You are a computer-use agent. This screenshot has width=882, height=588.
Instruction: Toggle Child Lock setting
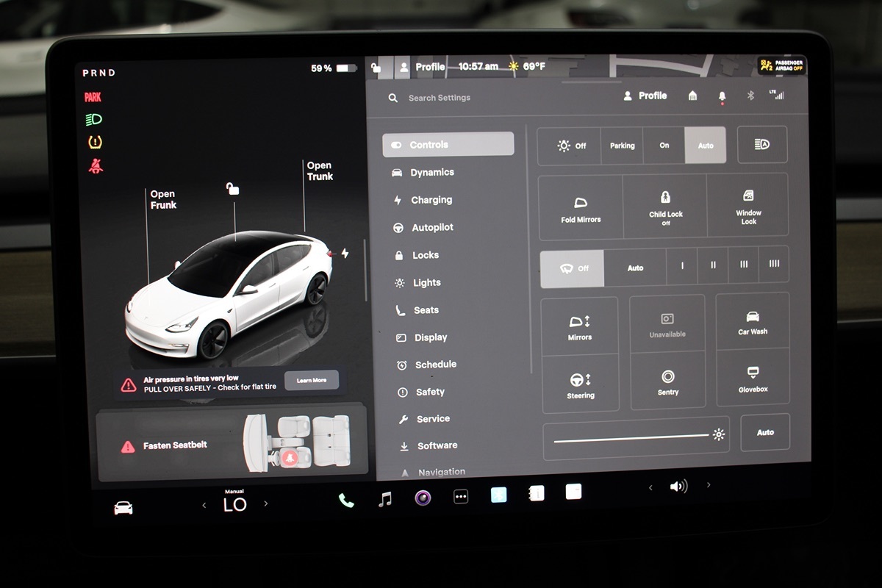click(666, 207)
